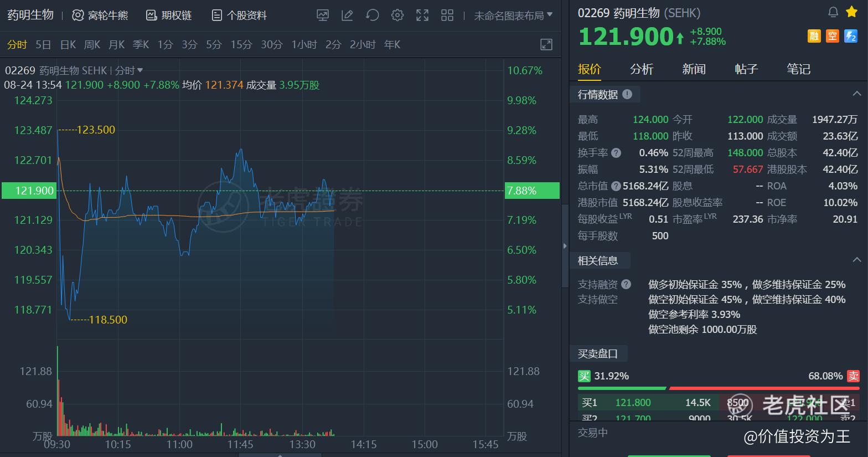Select the 2分 interval
The height and width of the screenshot is (457, 868).
pos(333,45)
